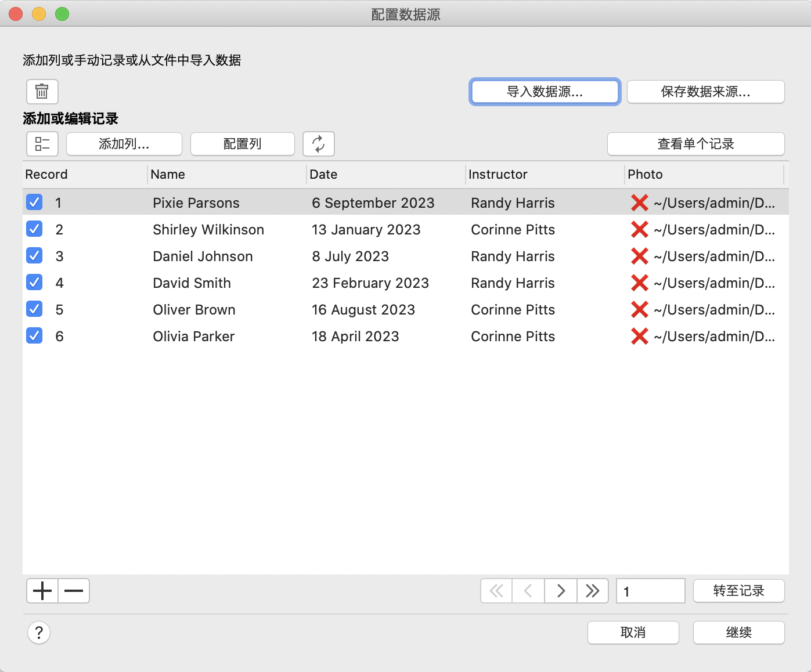The height and width of the screenshot is (672, 811).
Task: Advance to the next record
Action: pos(561,591)
